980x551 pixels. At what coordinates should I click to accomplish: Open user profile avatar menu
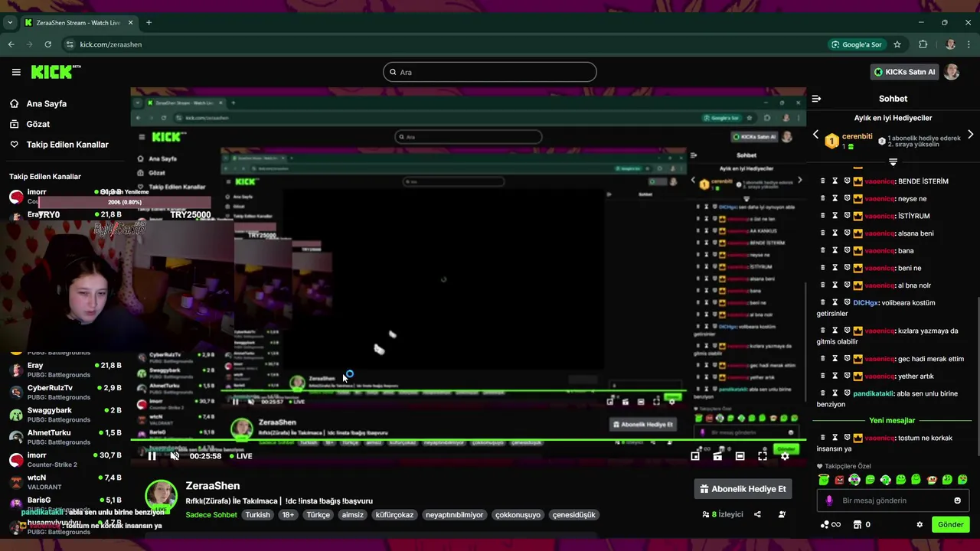[x=952, y=72]
